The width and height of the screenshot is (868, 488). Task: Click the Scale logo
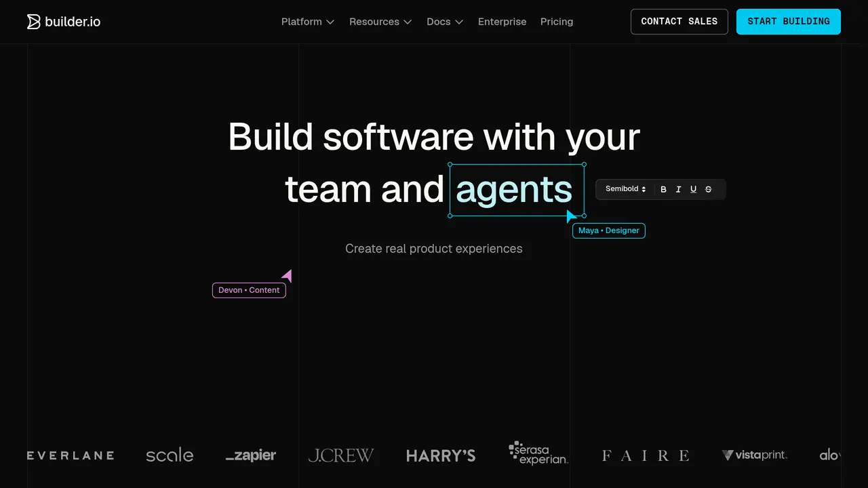(x=170, y=455)
